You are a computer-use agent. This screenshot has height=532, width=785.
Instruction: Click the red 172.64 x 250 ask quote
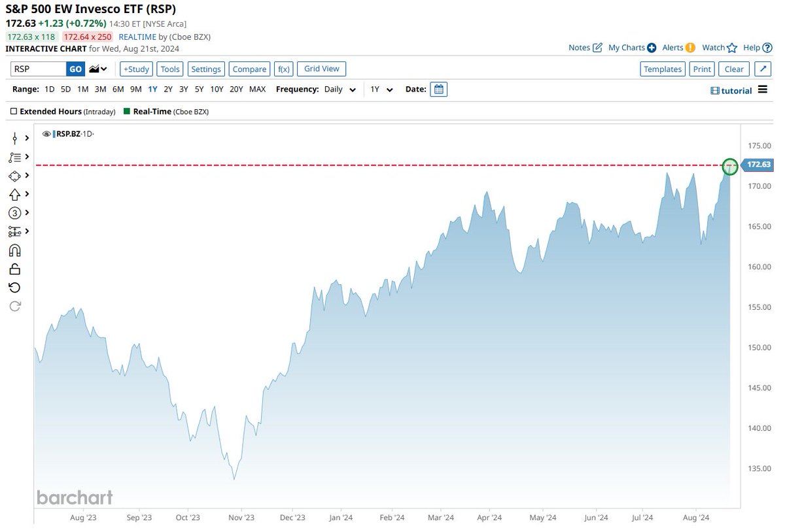88,37
